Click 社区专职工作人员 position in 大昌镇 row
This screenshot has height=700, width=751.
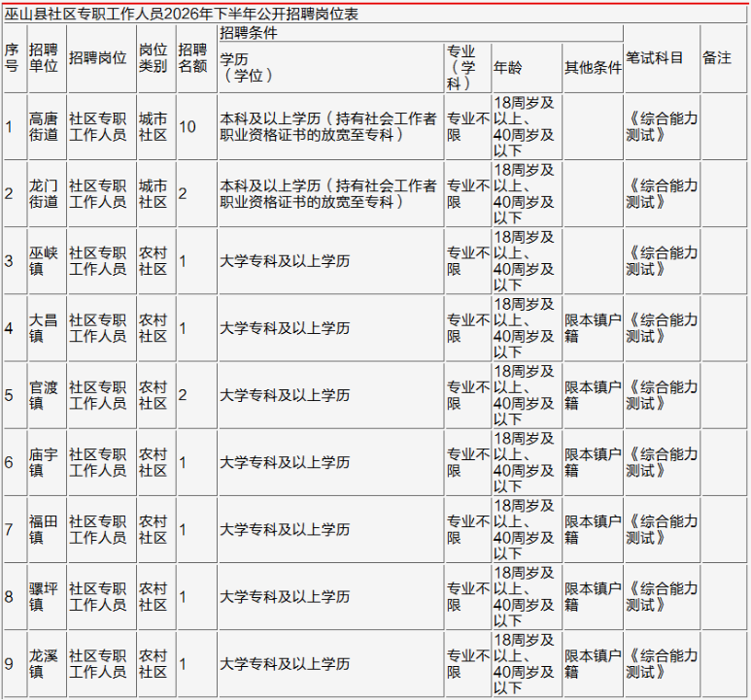[x=98, y=328]
